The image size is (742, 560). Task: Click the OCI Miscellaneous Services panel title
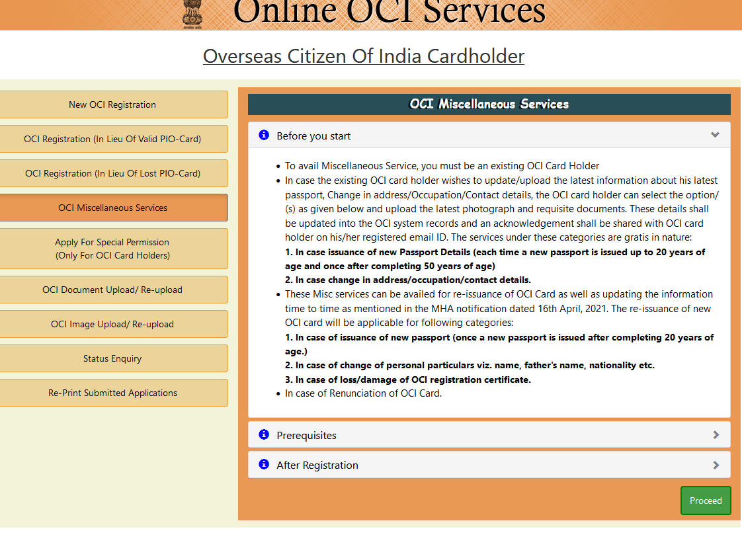point(489,104)
